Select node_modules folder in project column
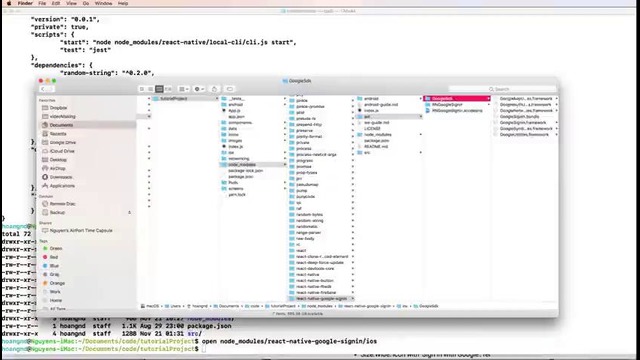This screenshot has height=360, width=640. [253, 164]
